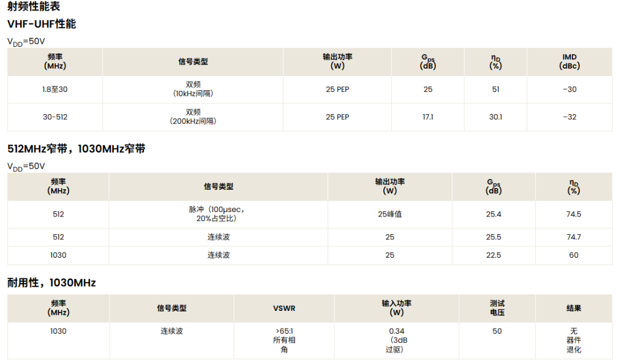
Task: Select the IMD (dBc) column header
Action: [570, 61]
